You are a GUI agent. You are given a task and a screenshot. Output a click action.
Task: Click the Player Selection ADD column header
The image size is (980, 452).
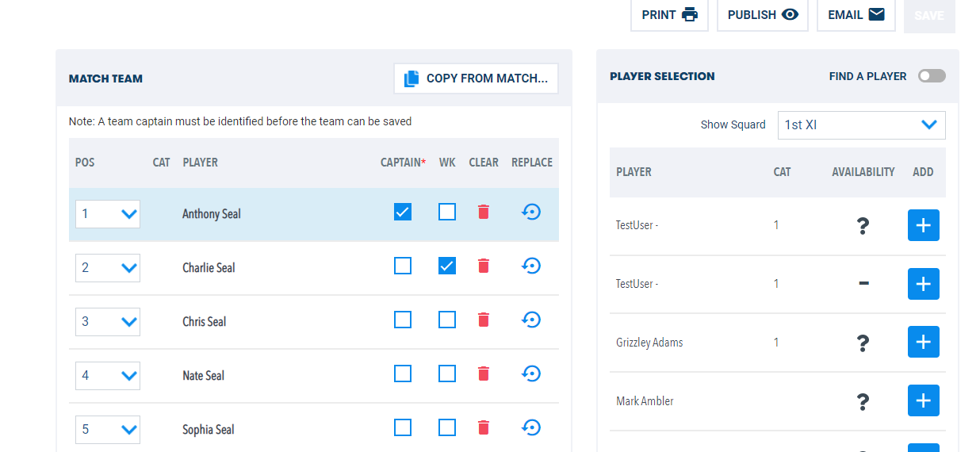point(923,172)
